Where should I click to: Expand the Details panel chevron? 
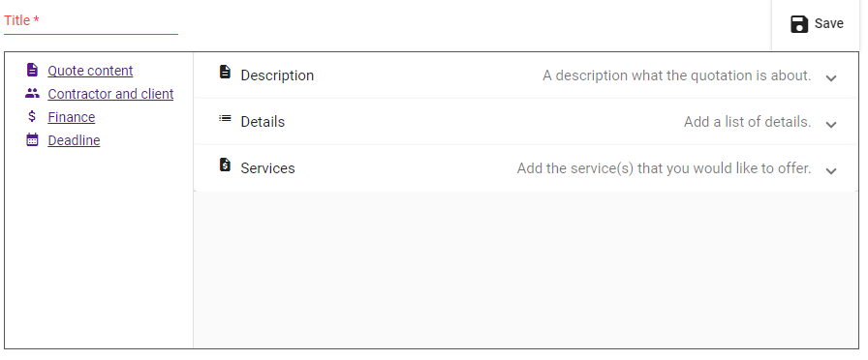point(830,125)
